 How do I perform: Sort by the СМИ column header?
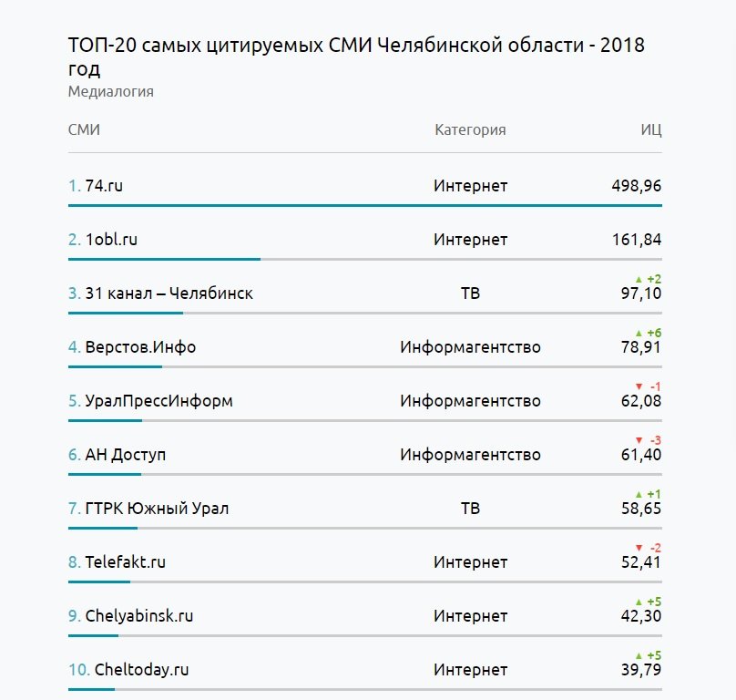tap(84, 129)
